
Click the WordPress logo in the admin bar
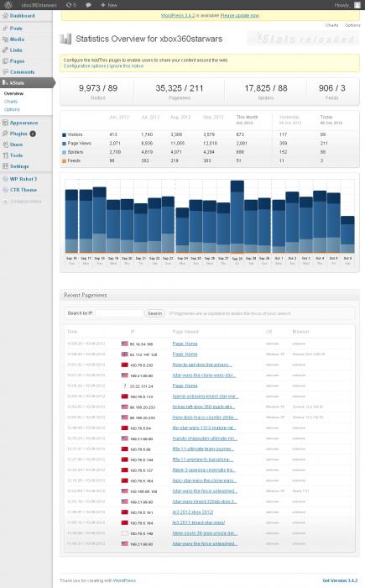coord(8,5)
